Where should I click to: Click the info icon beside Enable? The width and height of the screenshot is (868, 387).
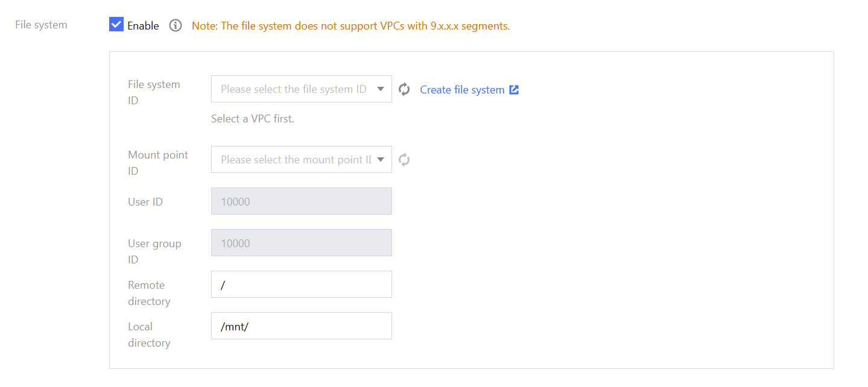[x=176, y=25]
